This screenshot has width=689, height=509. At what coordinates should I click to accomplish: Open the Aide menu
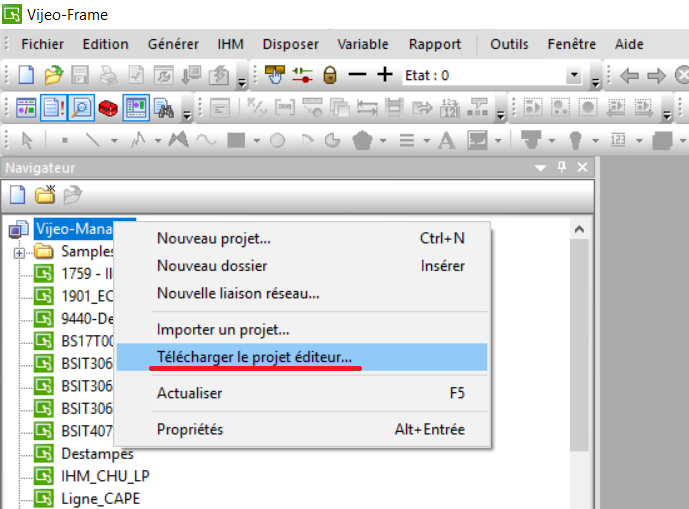click(629, 44)
